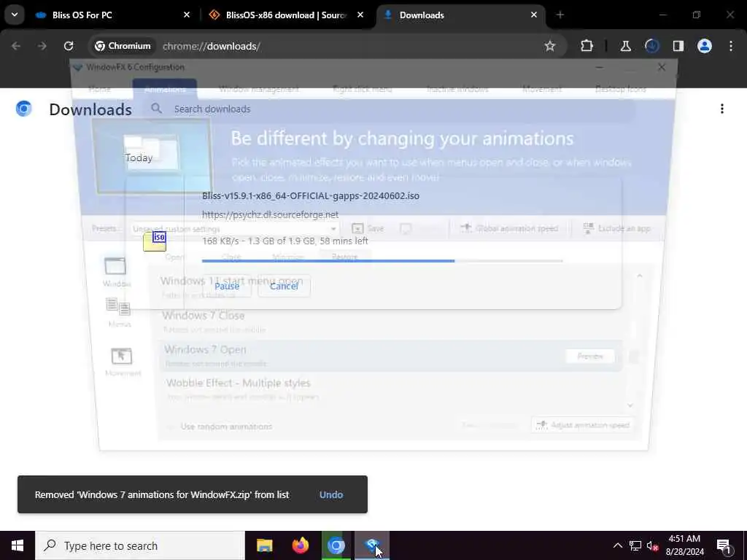The image size is (747, 560).
Task: Click Adjust animation speed button
Action: click(x=582, y=425)
